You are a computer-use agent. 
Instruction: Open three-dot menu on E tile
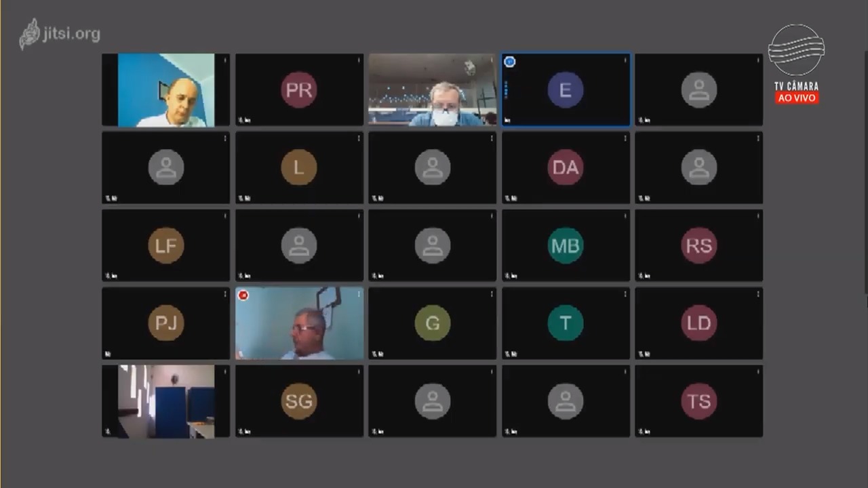(x=625, y=61)
